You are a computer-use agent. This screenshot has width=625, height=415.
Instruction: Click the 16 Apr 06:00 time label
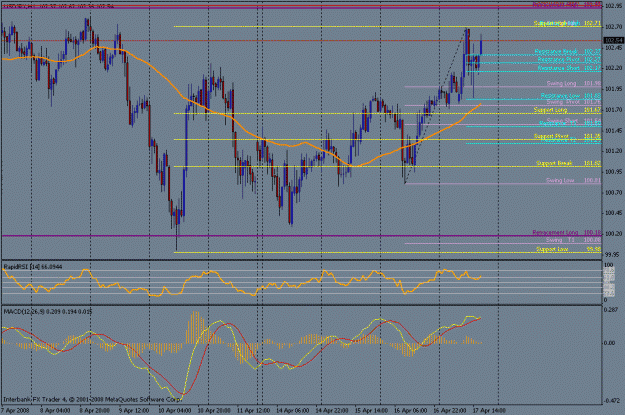click(410, 410)
